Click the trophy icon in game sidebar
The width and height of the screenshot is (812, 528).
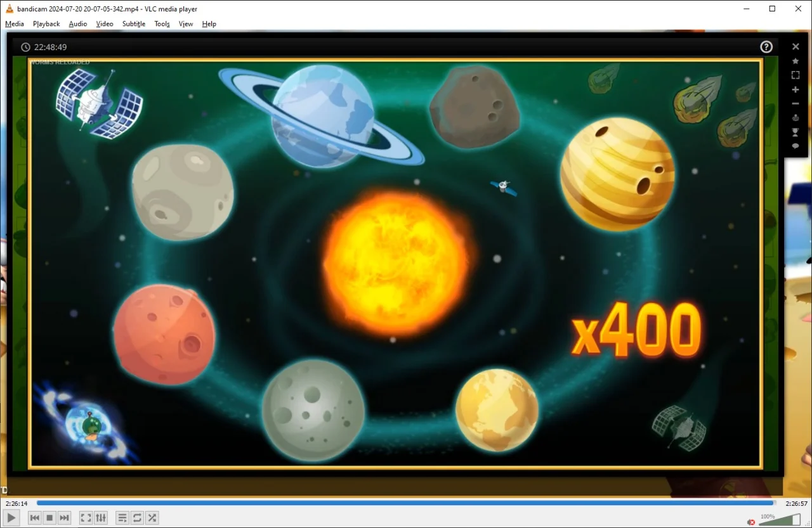tap(796, 132)
